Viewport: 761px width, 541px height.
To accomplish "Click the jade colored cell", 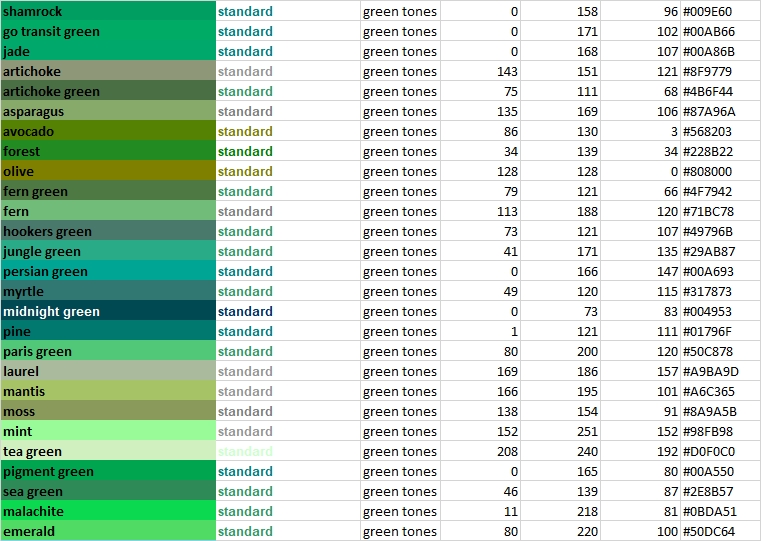I will click(108, 51).
